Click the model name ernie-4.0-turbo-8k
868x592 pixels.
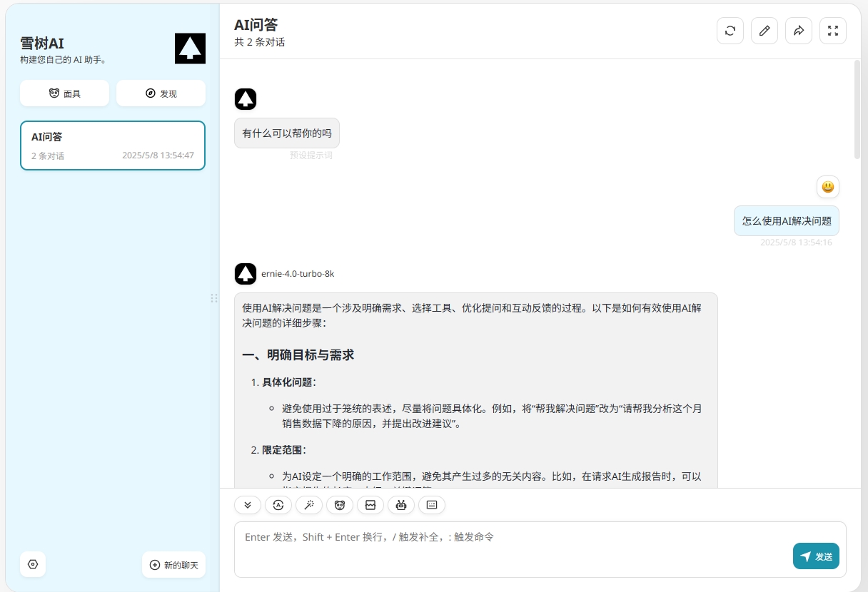click(x=298, y=274)
